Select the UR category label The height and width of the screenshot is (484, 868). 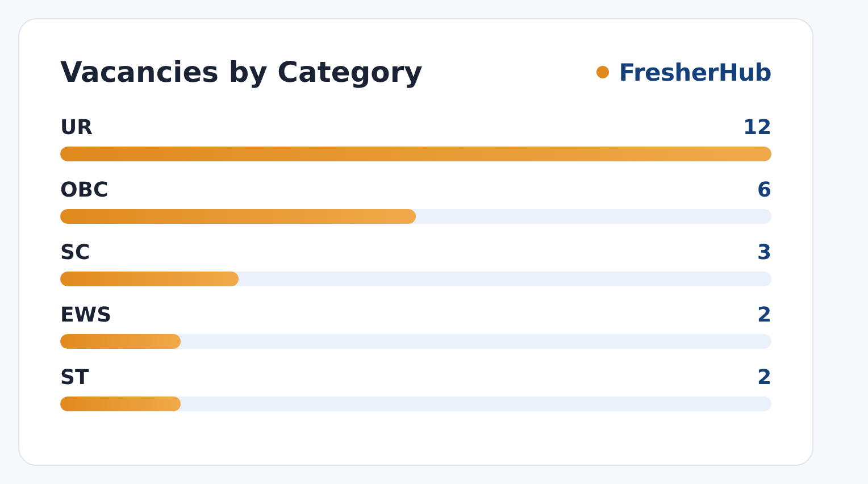pos(76,127)
